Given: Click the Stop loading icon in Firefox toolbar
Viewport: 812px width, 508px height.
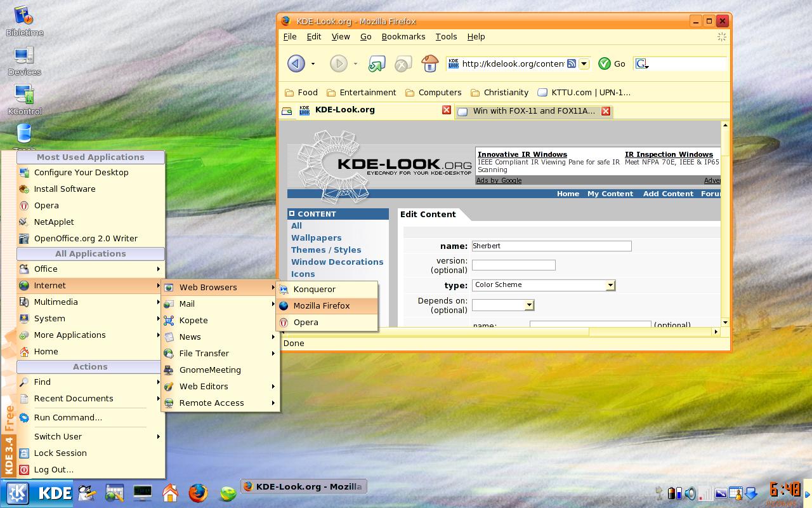Looking at the screenshot, I should tap(403, 63).
